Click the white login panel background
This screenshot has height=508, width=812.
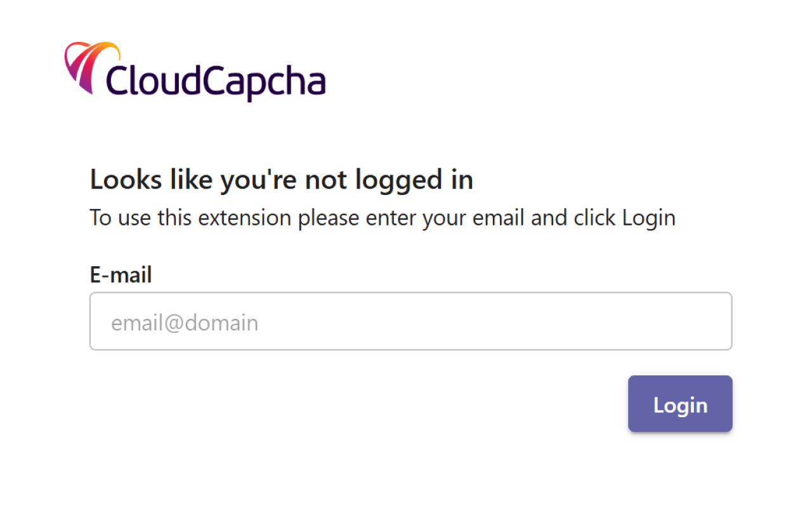[x=406, y=464]
